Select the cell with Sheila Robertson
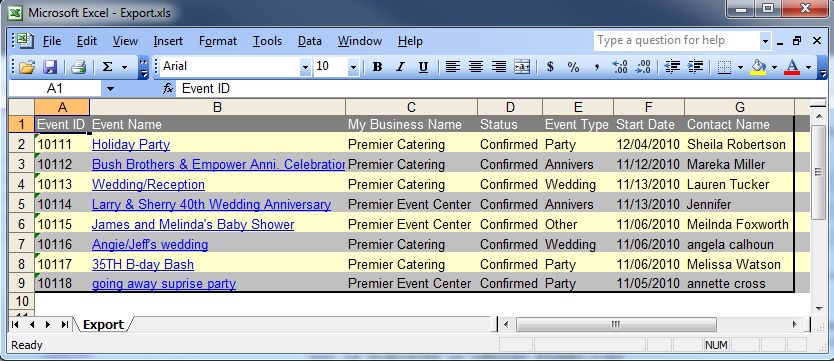 click(739, 144)
